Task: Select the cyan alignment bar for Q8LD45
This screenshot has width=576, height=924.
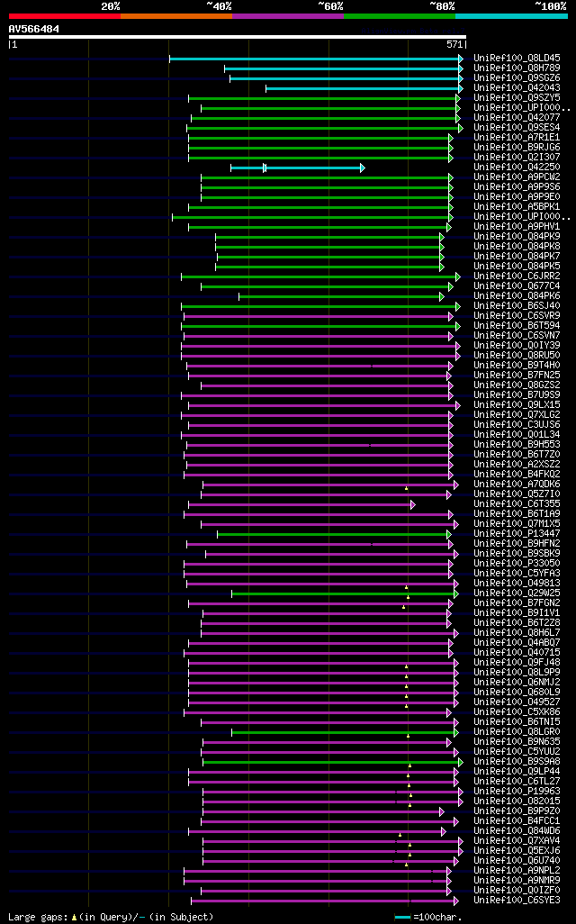Action: click(x=316, y=59)
